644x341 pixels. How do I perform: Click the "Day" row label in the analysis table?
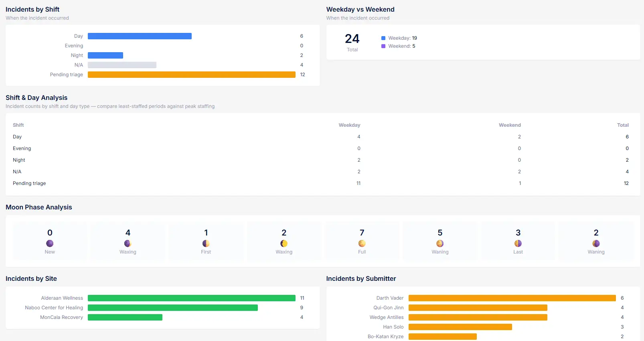pos(17,137)
